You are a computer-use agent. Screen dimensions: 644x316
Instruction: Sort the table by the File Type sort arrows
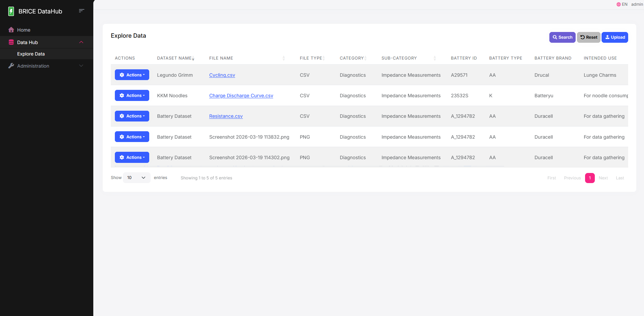(x=324, y=58)
